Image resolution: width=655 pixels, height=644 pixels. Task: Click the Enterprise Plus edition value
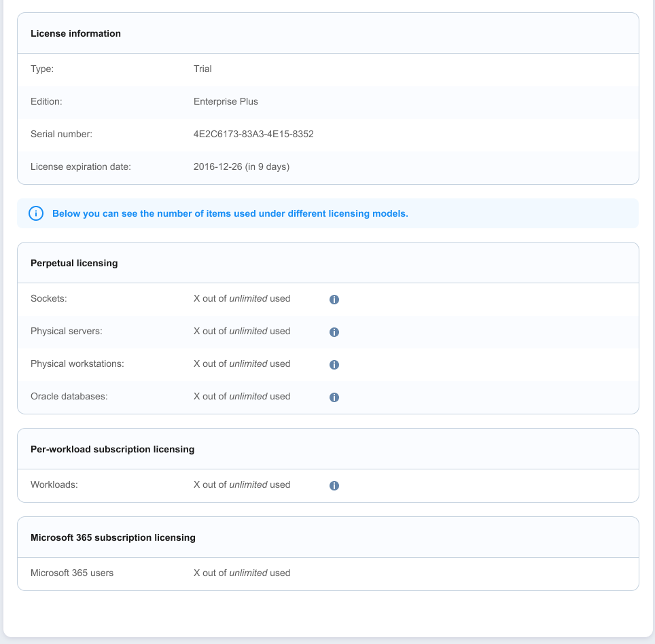pos(226,101)
